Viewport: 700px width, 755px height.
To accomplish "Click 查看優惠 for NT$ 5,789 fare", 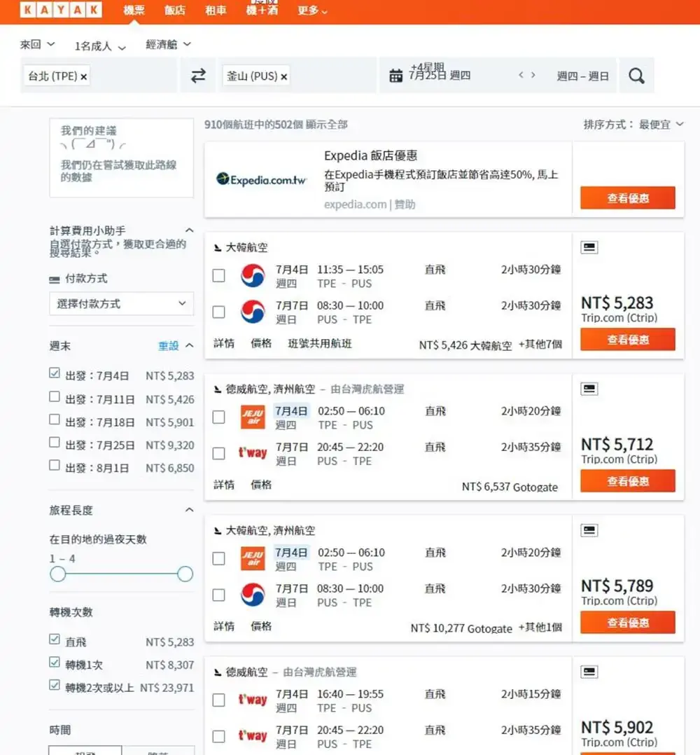I will [628, 622].
